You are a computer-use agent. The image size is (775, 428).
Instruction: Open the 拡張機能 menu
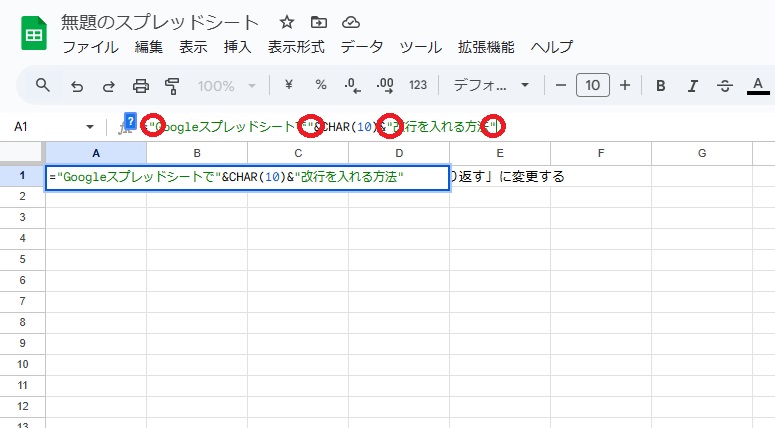(x=486, y=47)
